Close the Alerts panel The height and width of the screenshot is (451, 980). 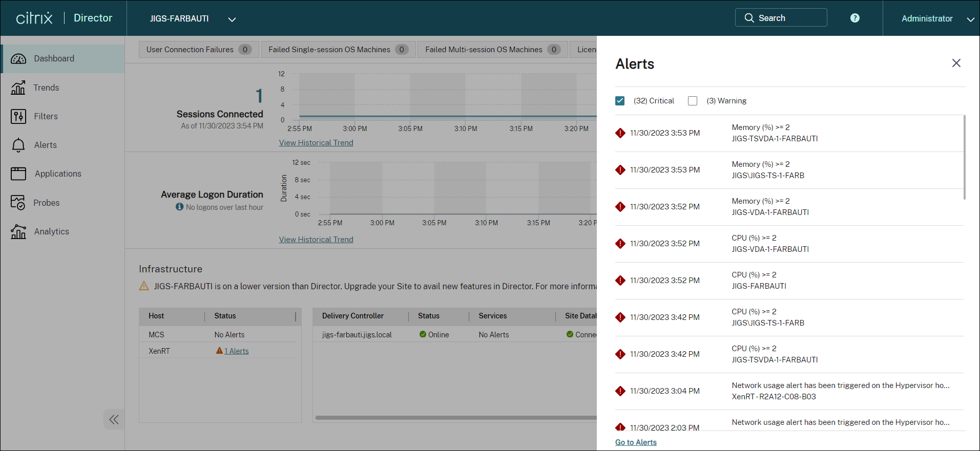click(x=956, y=63)
